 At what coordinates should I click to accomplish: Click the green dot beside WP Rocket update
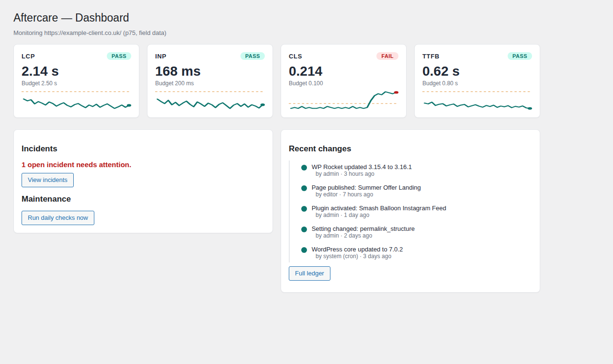pyautogui.click(x=304, y=168)
